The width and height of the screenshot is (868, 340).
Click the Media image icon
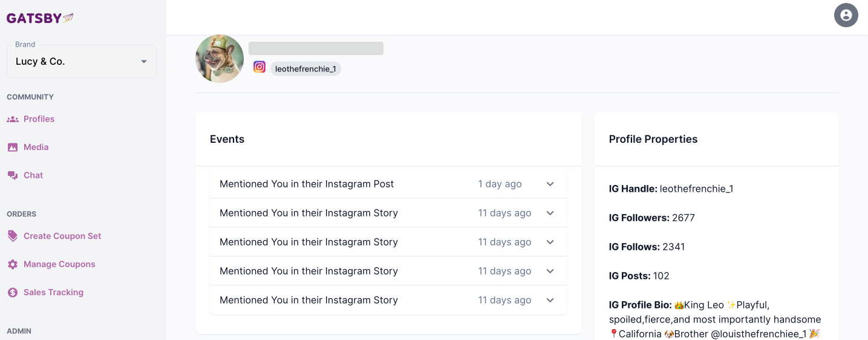tap(13, 147)
